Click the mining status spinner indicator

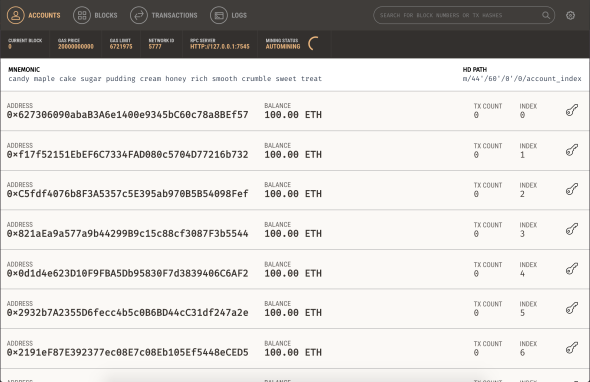pyautogui.click(x=313, y=44)
